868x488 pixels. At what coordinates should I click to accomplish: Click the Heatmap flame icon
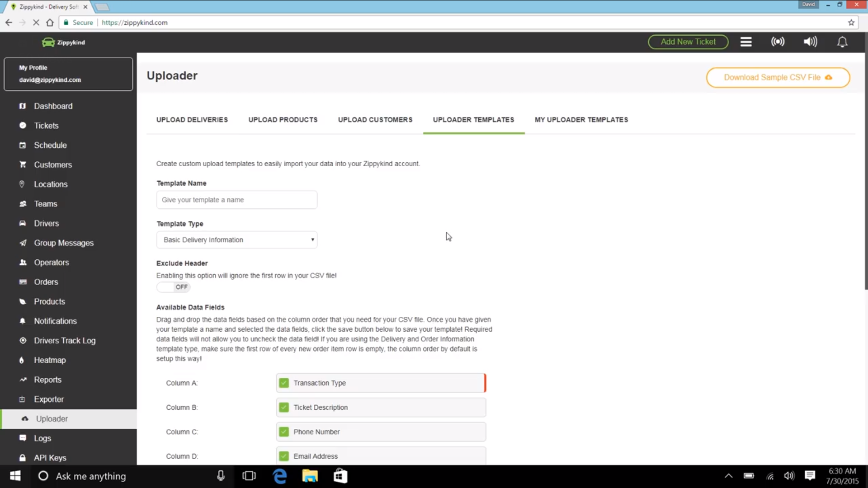pyautogui.click(x=22, y=360)
